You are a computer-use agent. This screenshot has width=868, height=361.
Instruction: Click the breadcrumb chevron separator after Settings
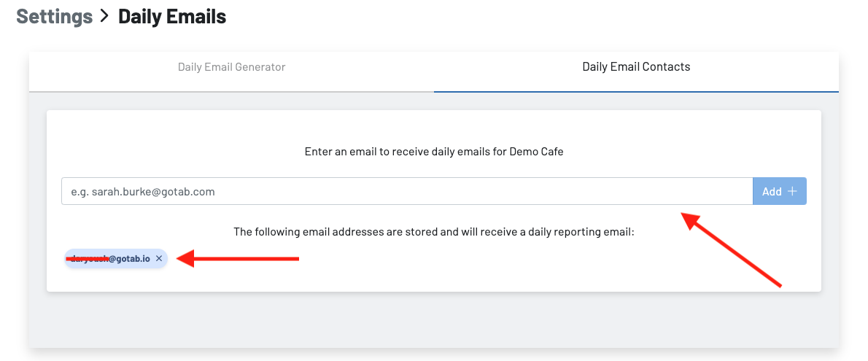(x=105, y=16)
